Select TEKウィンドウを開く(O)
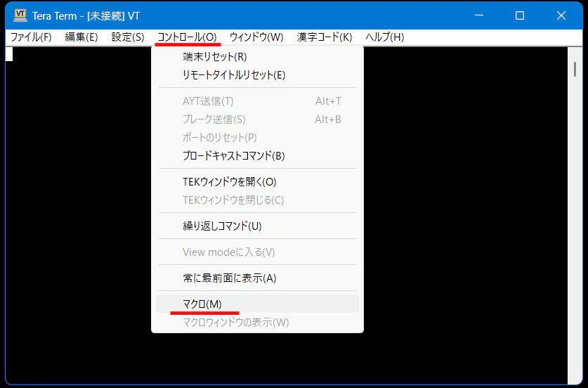 point(257,181)
